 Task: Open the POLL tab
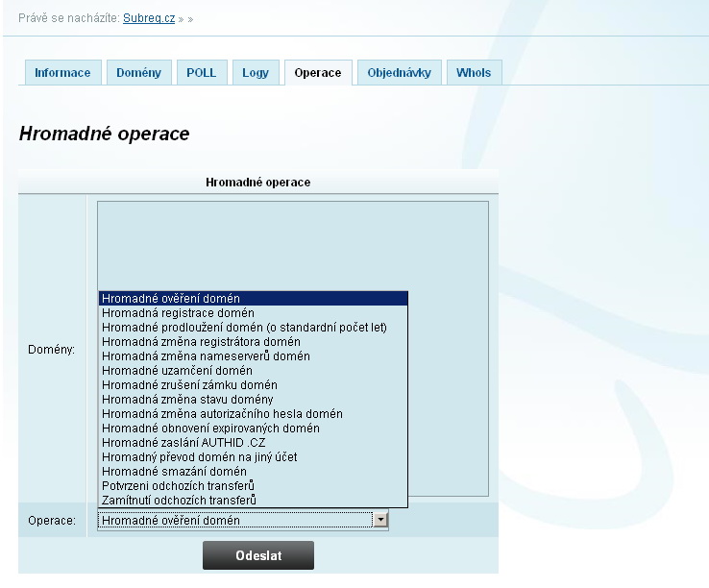tap(202, 73)
